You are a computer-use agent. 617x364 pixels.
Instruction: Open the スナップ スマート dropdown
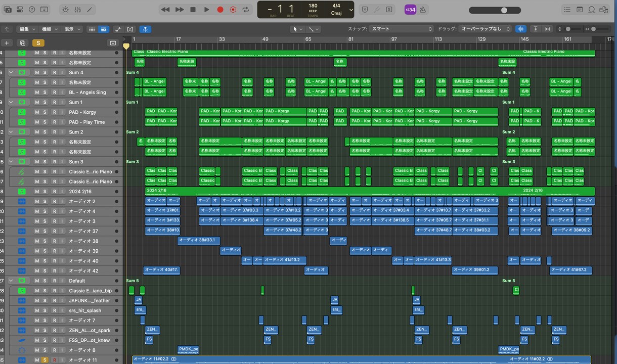(402, 29)
